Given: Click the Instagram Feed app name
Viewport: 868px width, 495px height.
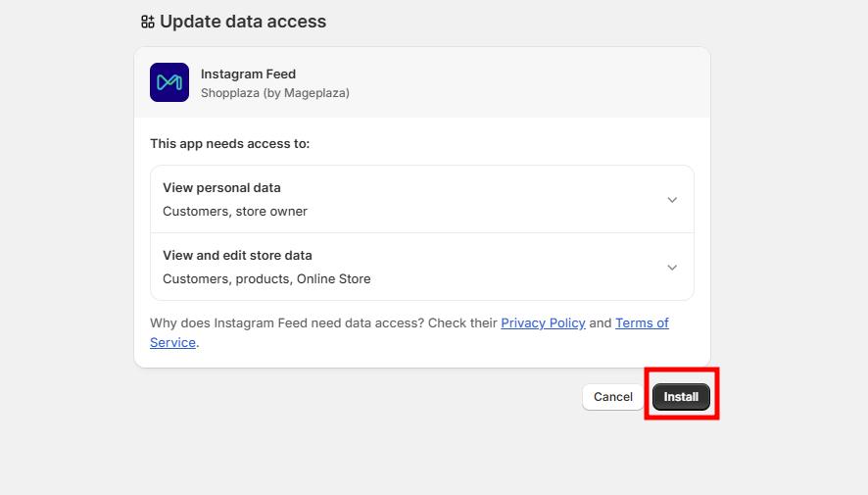Looking at the screenshot, I should tap(248, 74).
